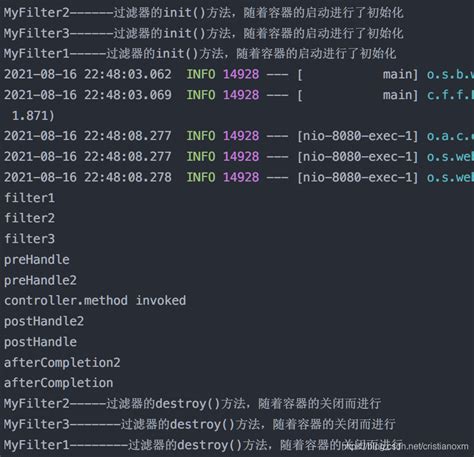Click the MyFilter3 destroy() log line

200,424
